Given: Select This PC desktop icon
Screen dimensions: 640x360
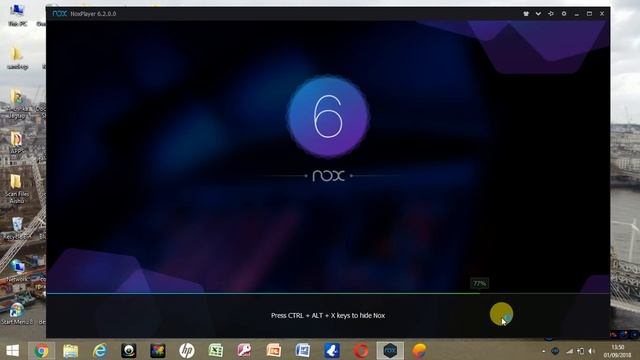Looking at the screenshot, I should coord(17,16).
